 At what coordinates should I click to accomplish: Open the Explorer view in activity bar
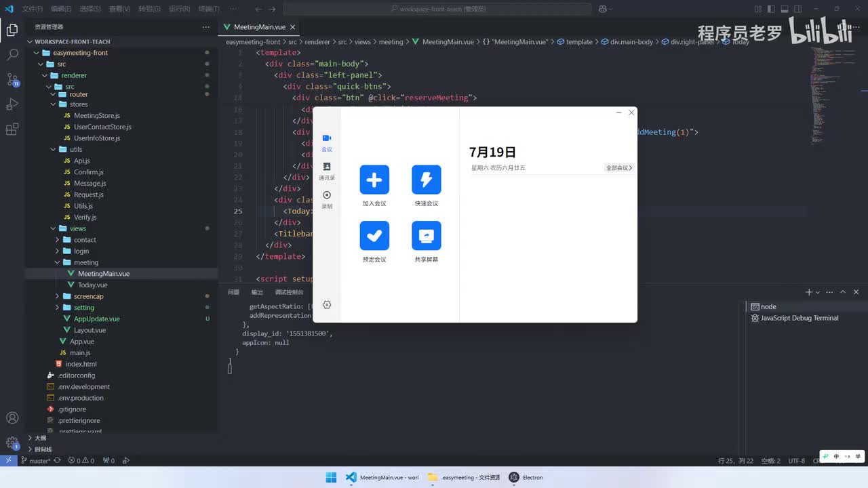[12, 30]
